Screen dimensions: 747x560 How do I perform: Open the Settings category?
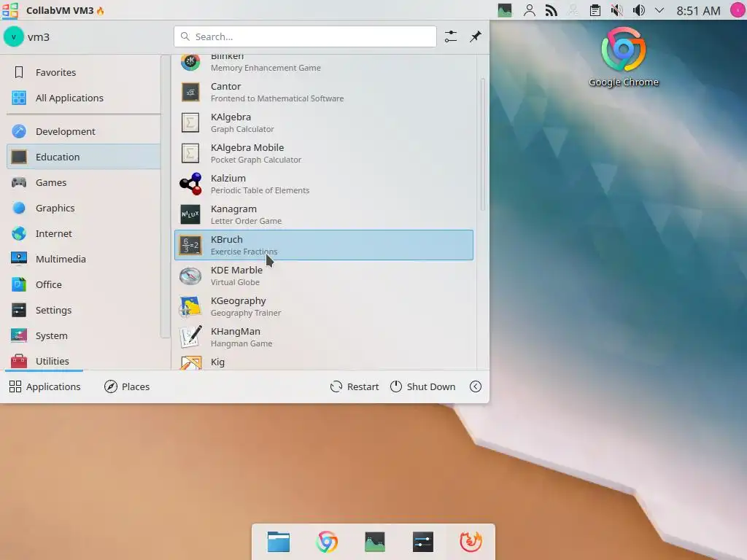pos(84,310)
